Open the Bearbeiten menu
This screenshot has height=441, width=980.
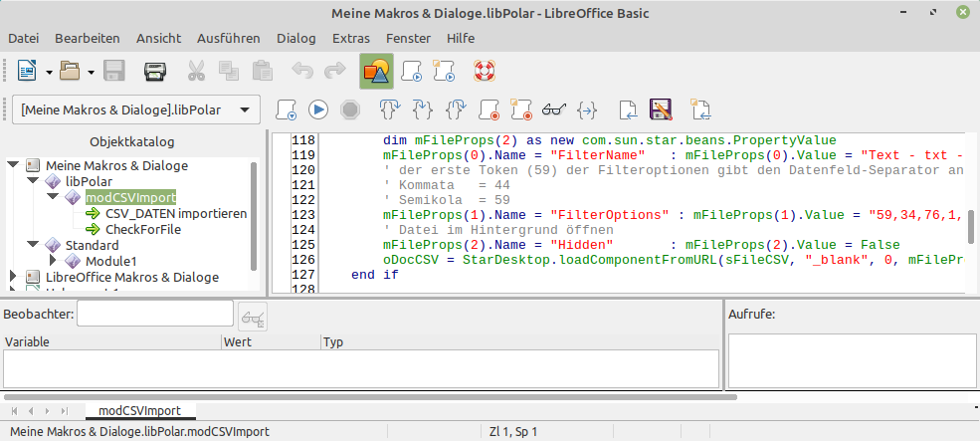tap(88, 38)
